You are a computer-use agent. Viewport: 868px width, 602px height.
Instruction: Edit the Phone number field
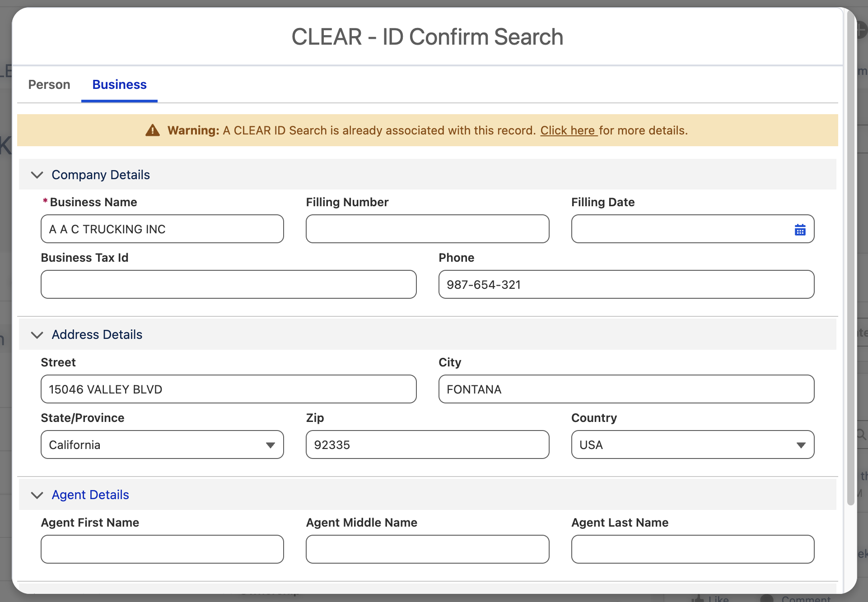(x=626, y=284)
